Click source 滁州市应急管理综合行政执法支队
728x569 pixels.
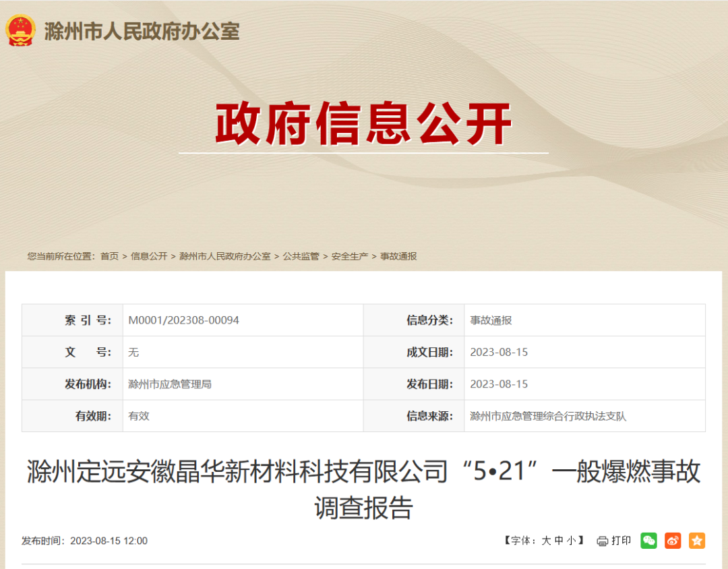pos(548,417)
